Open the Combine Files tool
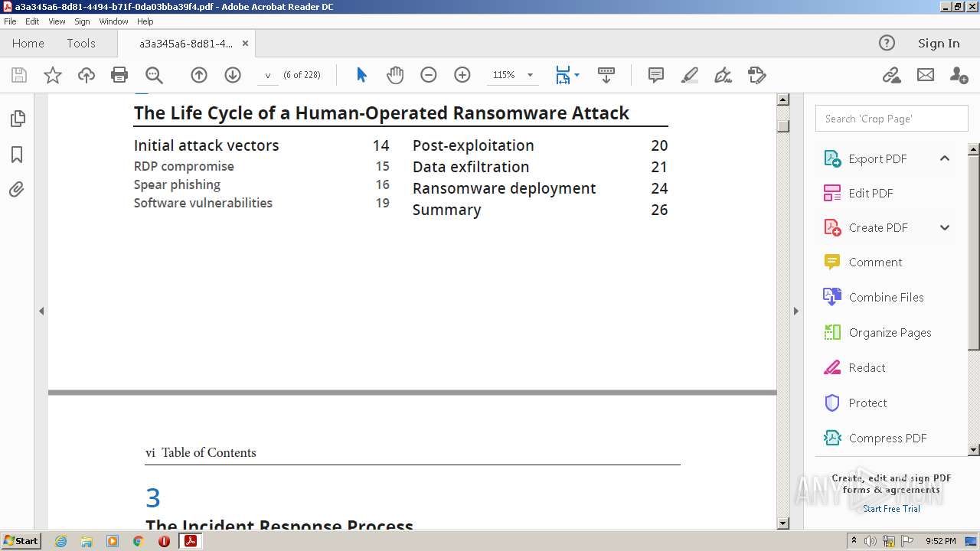 pyautogui.click(x=886, y=297)
